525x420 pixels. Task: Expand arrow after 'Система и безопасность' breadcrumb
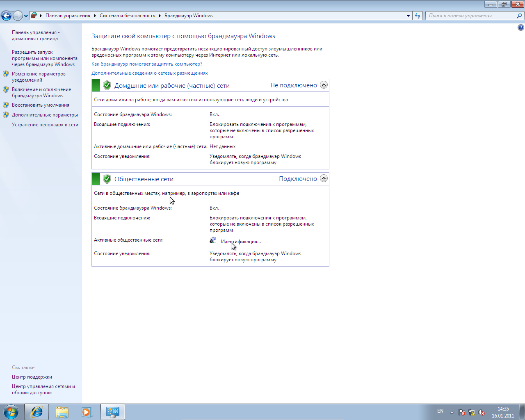pos(160,16)
